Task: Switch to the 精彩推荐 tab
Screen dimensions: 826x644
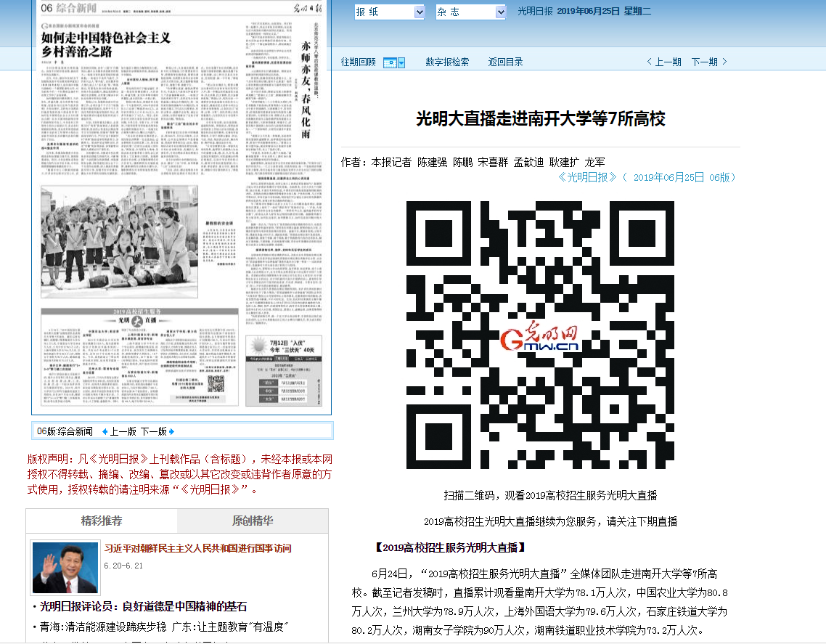Action: (x=102, y=521)
